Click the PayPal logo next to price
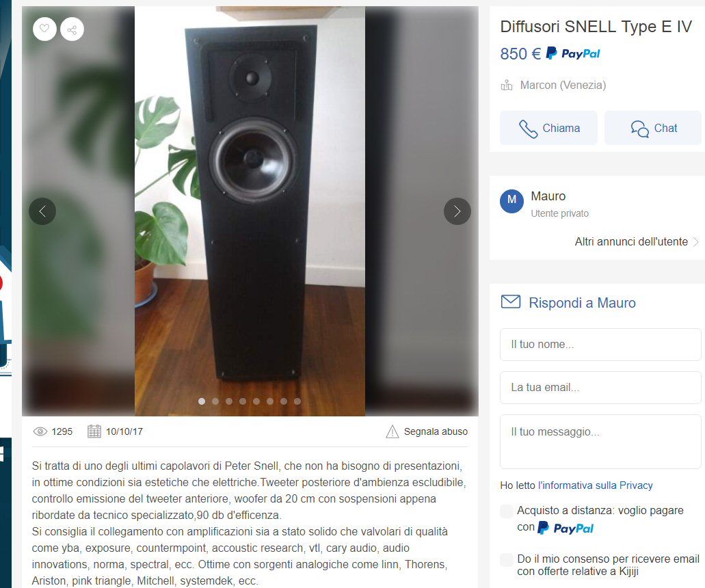The height and width of the screenshot is (588, 705). pyautogui.click(x=573, y=53)
